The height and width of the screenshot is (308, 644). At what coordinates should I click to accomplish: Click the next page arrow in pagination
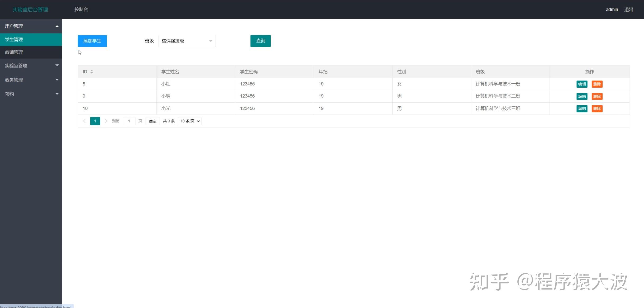pos(106,121)
